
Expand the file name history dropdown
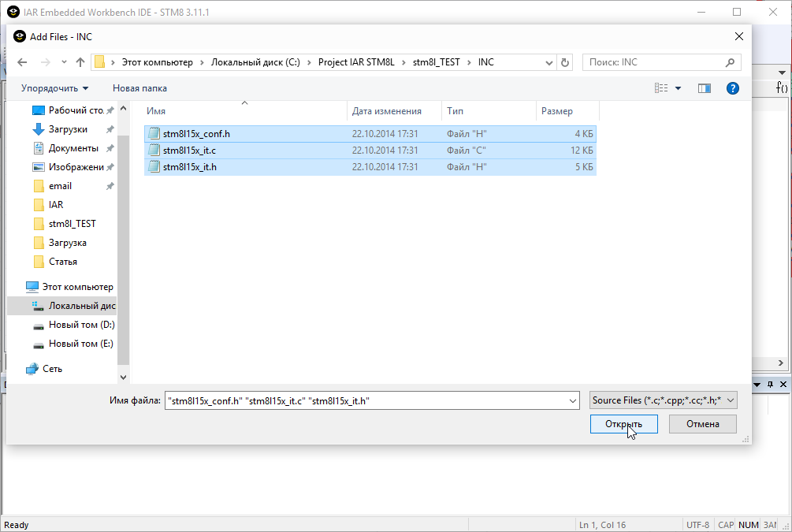(x=573, y=401)
